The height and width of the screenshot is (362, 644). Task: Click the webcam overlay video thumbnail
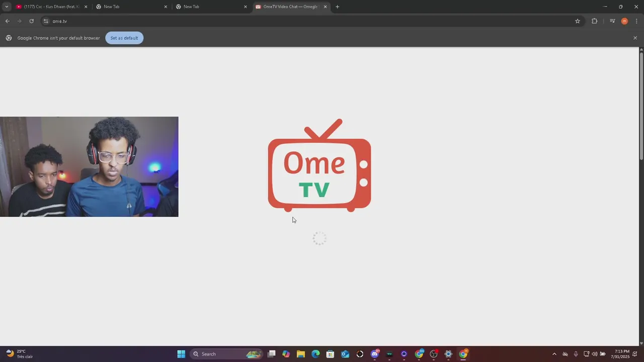pyautogui.click(x=89, y=167)
